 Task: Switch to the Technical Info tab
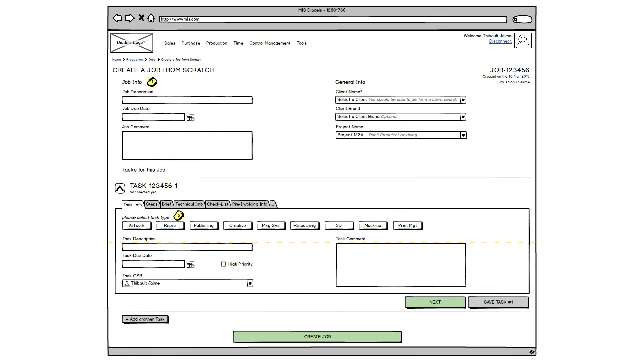click(189, 204)
